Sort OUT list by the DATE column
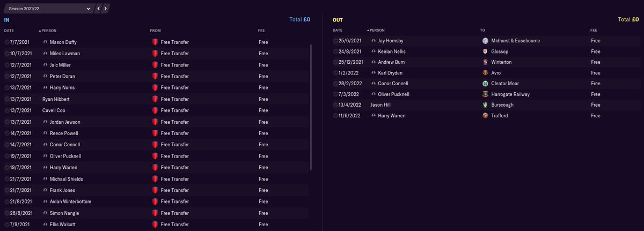Screen dimensions: 644x231 click(337, 31)
